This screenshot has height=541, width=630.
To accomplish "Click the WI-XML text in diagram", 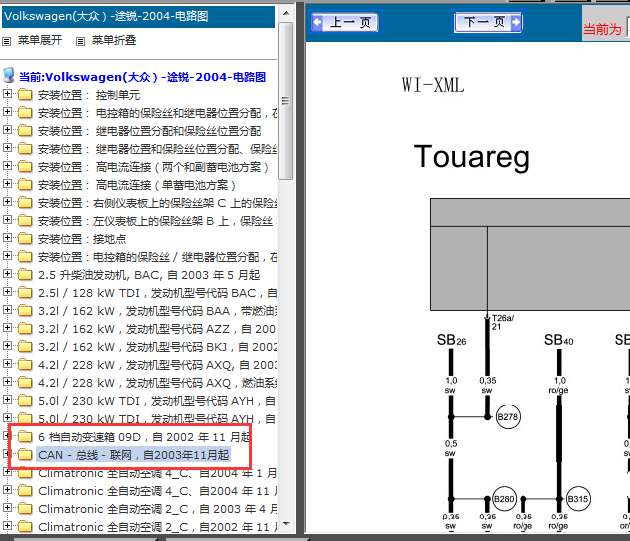I will pos(433,85).
